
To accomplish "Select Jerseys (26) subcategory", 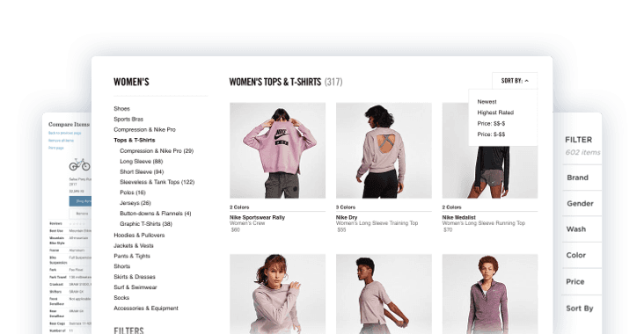I will (x=135, y=203).
